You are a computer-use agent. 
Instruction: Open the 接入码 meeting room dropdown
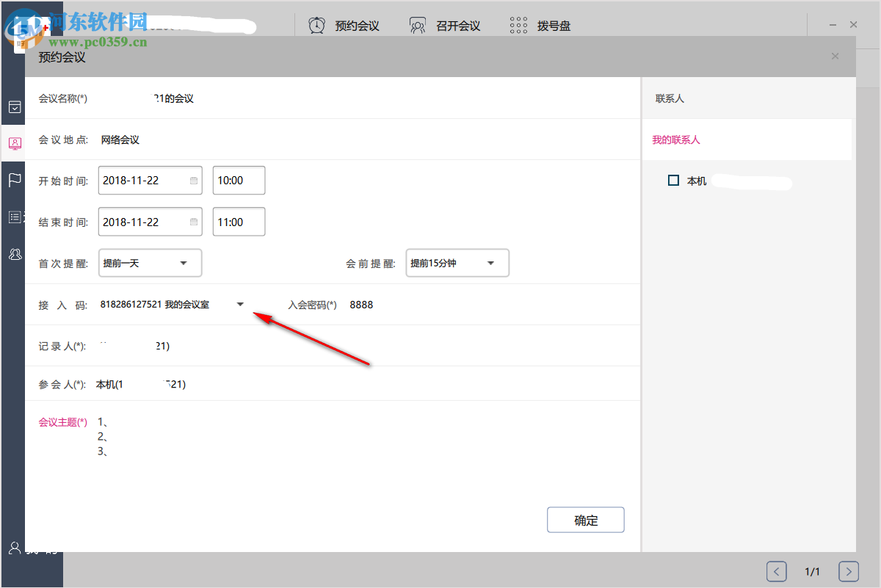tap(240, 305)
